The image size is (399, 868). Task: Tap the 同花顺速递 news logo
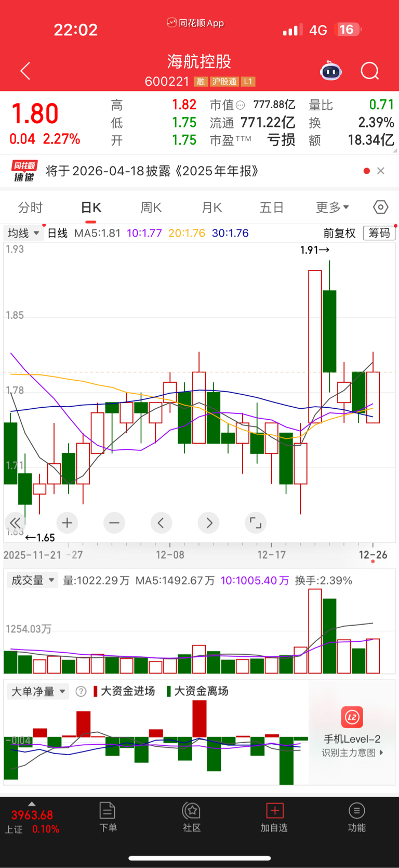click(x=24, y=171)
